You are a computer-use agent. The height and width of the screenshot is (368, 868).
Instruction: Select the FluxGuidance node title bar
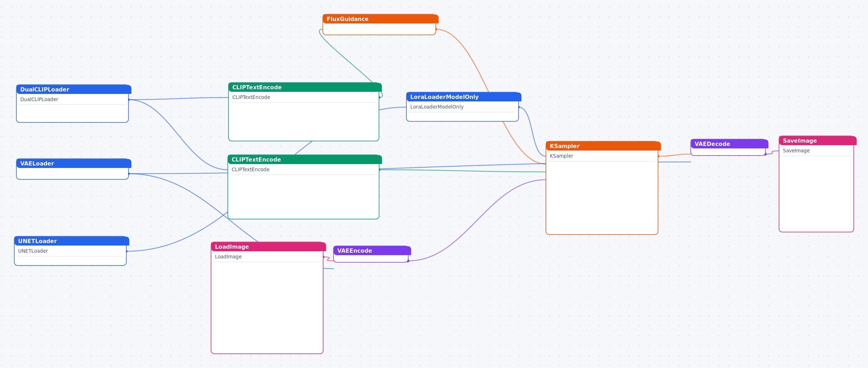(x=380, y=19)
